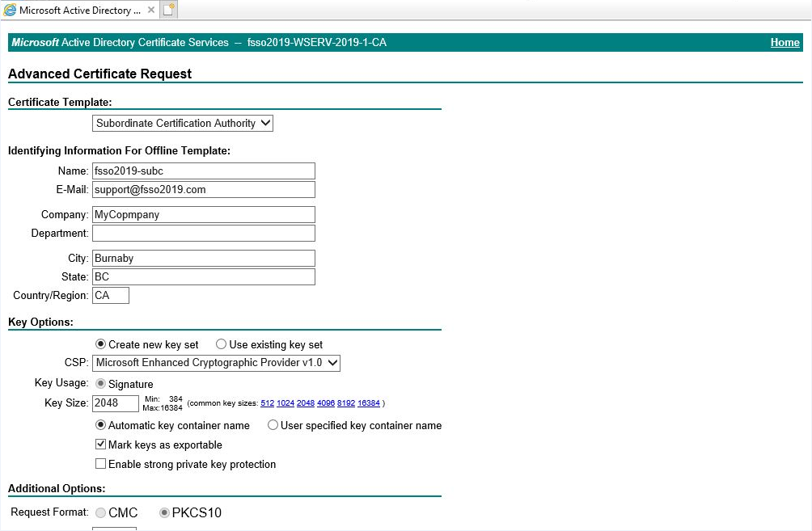Screen dimensions: 812x531
Task: Select User specified key container name
Action: pos(273,425)
